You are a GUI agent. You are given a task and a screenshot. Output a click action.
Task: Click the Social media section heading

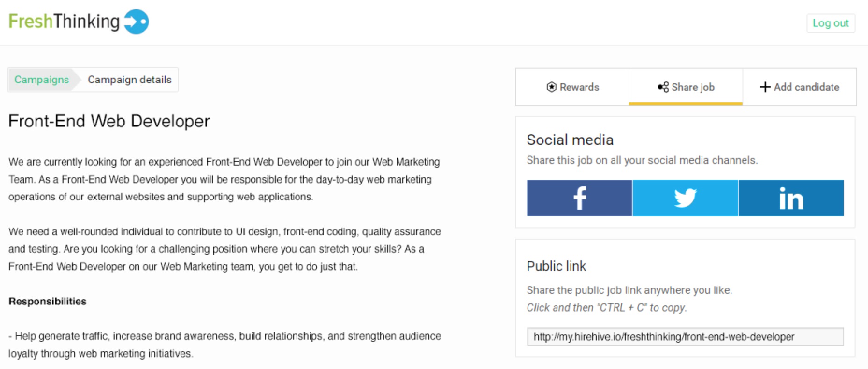570,140
